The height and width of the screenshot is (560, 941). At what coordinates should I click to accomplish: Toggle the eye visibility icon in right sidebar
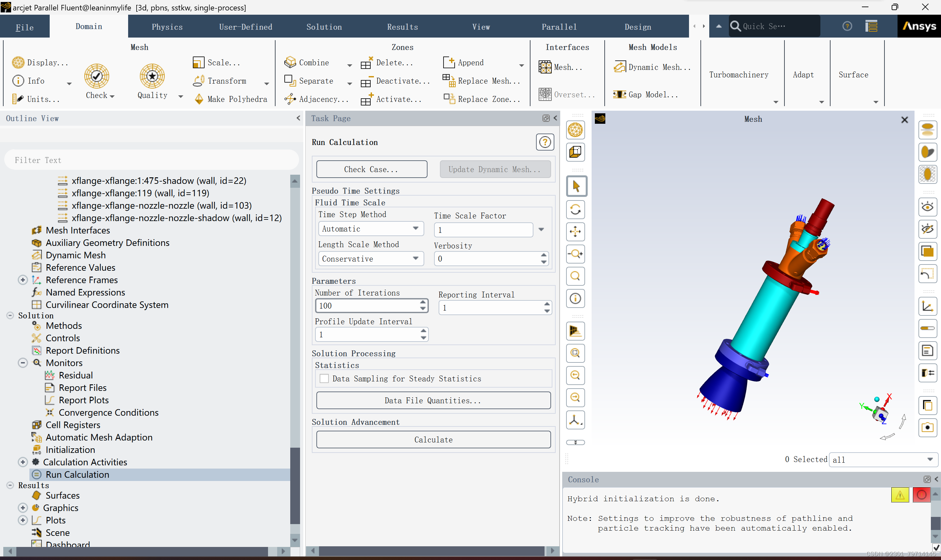pyautogui.click(x=928, y=206)
